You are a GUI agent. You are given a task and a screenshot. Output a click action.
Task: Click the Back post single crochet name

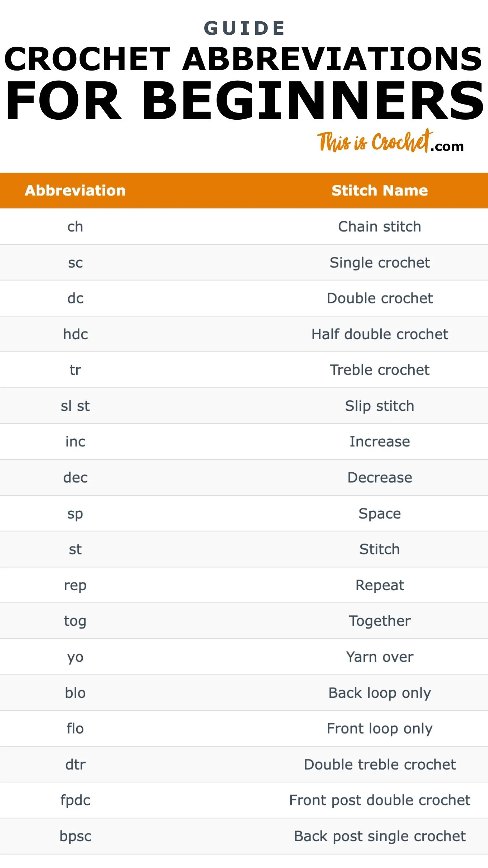click(x=380, y=836)
